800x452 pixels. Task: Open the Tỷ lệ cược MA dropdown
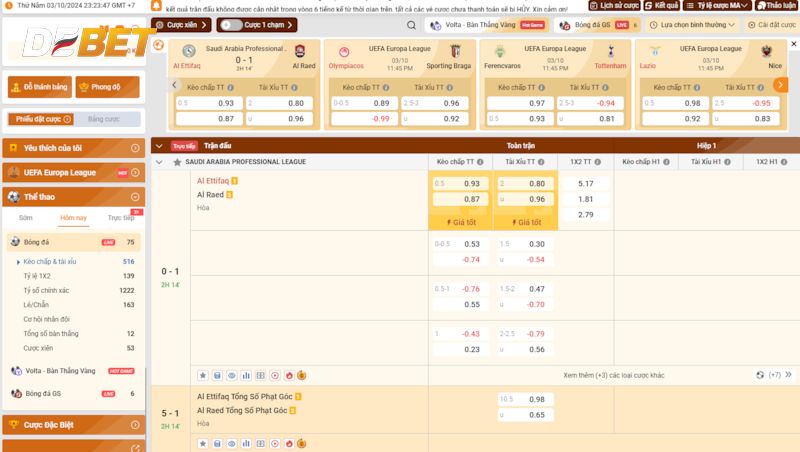(725, 5)
